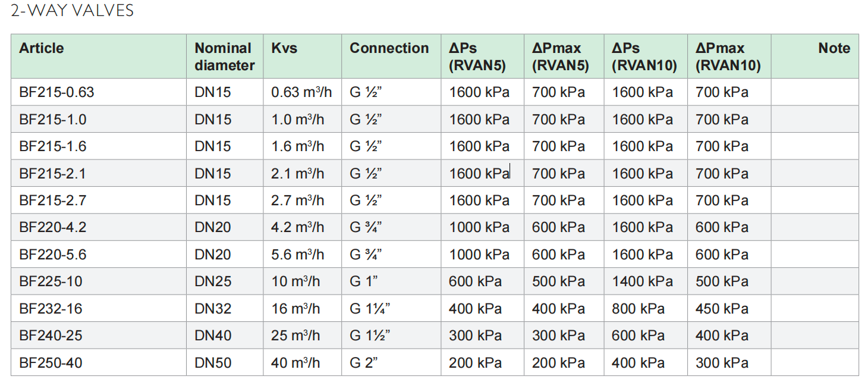Click the "2-WAY VALVES" heading

coord(73,11)
